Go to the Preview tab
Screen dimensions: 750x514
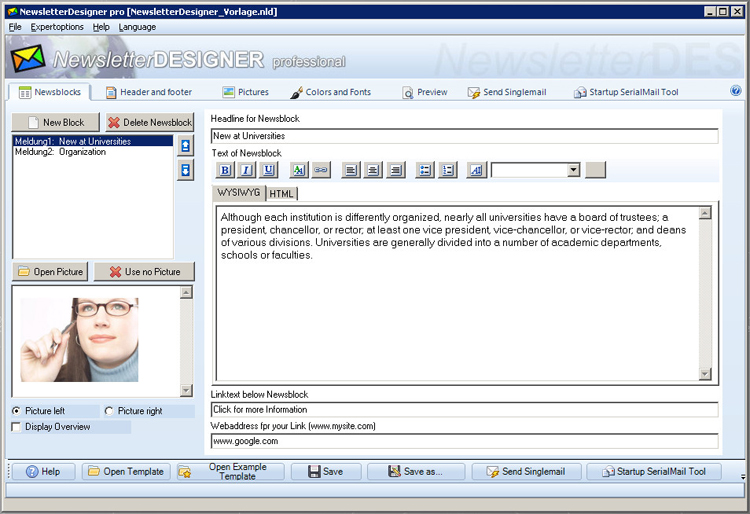coord(425,92)
